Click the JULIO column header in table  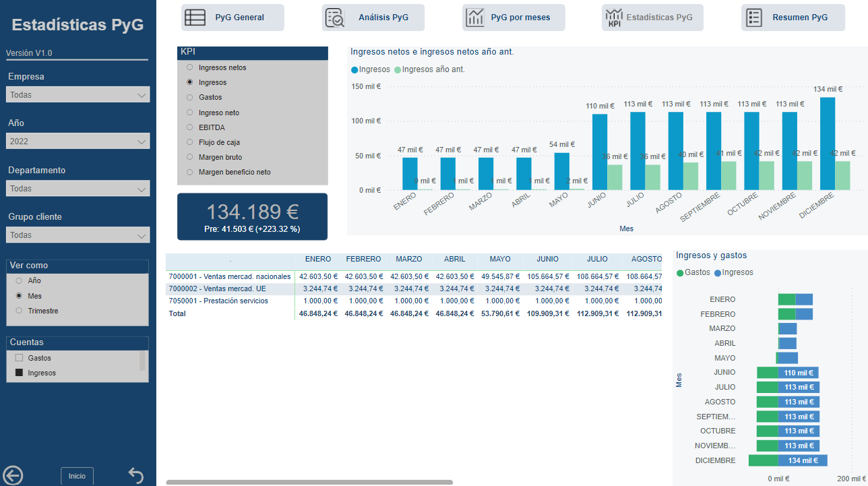click(x=597, y=259)
